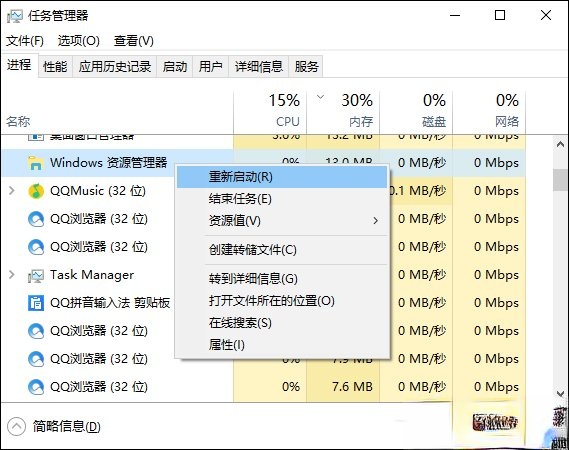Select the Task Manager process name

point(92,275)
